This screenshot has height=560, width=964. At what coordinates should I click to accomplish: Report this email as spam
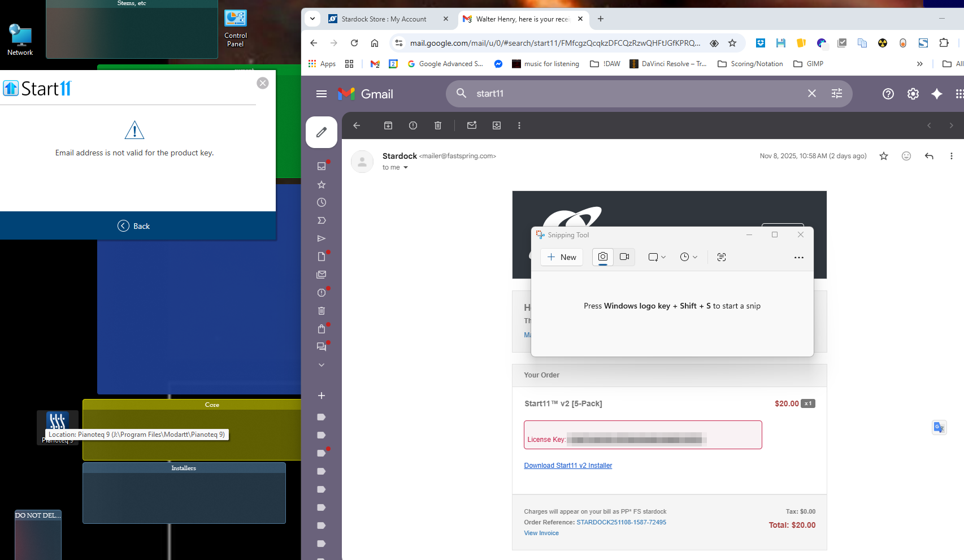(413, 125)
